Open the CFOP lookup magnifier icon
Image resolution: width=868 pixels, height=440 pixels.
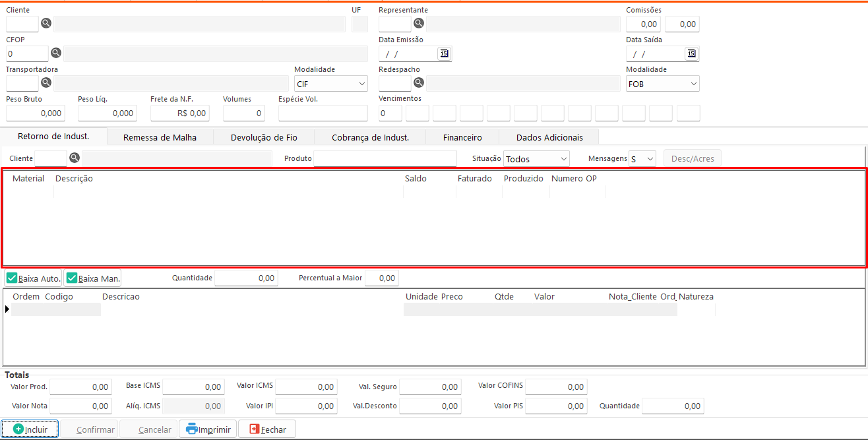tap(56, 53)
